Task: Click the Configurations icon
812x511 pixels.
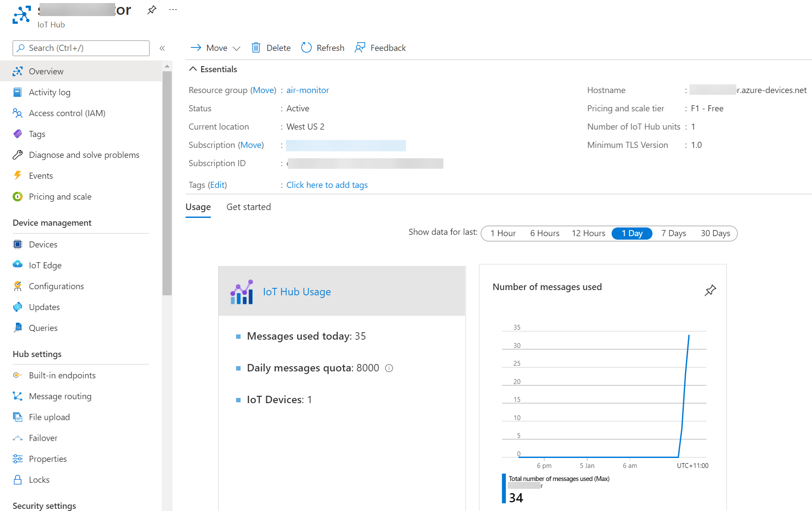Action: point(17,286)
